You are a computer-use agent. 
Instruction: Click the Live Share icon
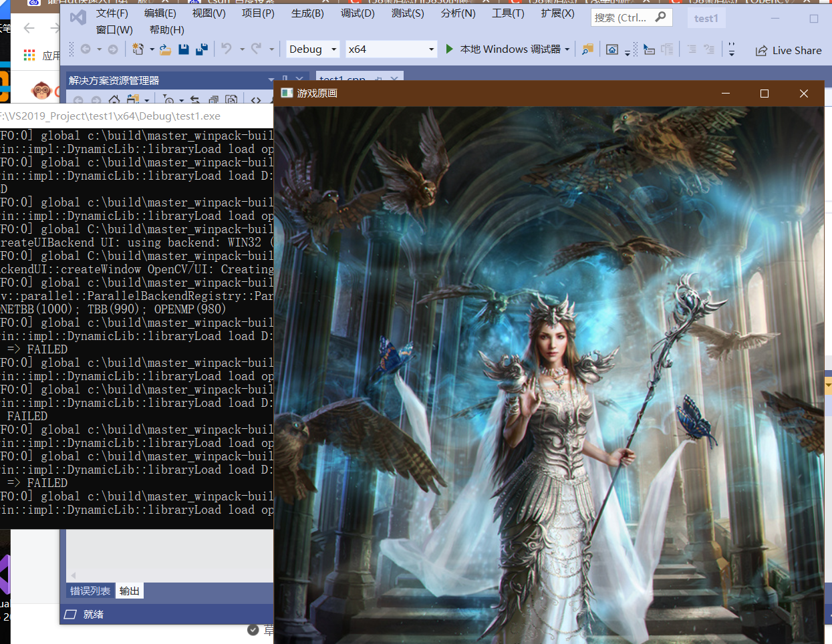(x=761, y=51)
